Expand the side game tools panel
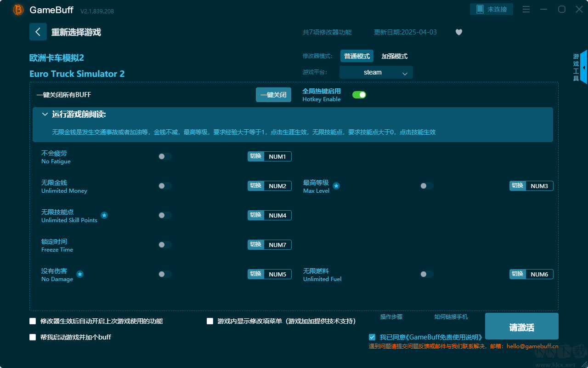 point(583,67)
